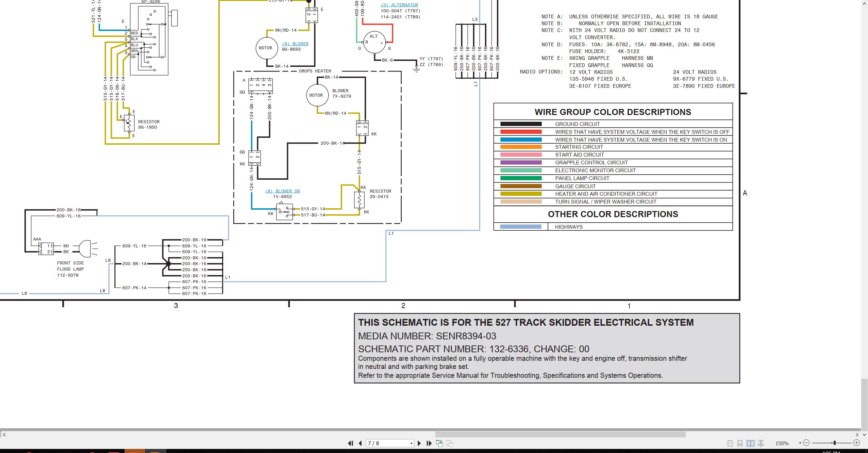This screenshot has height=453, width=868.
Task: Click the 'FRONT SIDE FLOOD LAMP' label
Action: tap(70, 266)
